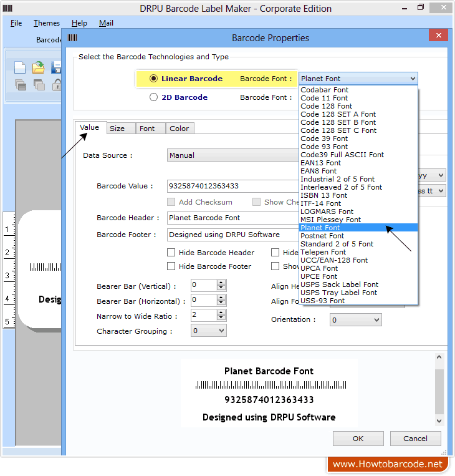
Task: Click the OK button
Action: [x=358, y=439]
